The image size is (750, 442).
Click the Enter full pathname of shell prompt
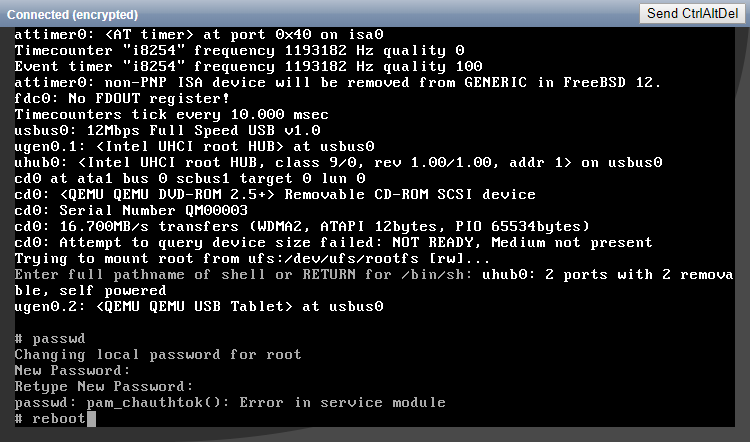pyautogui.click(x=245, y=274)
